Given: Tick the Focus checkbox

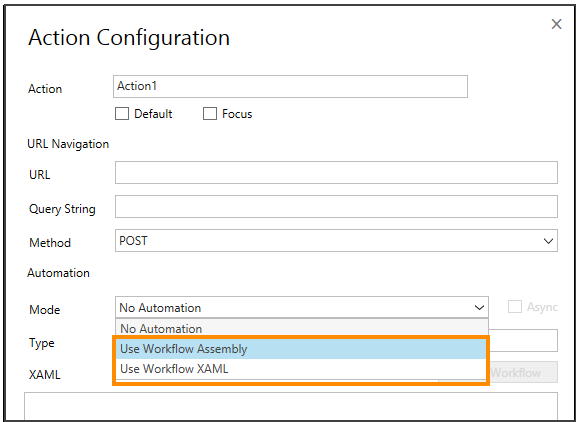Looking at the screenshot, I should coord(210,113).
